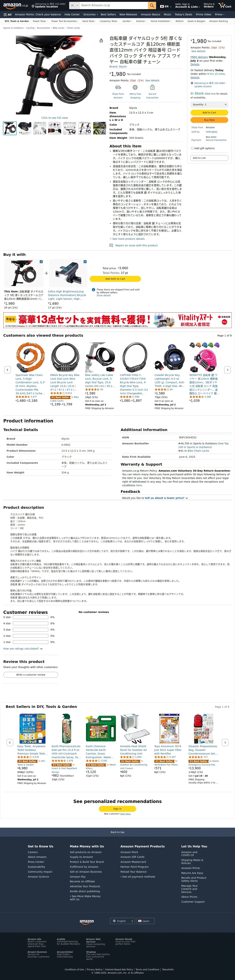Toggle the Add gift options checkbox
Viewport: 235px width, 980px height.
click(192, 148)
